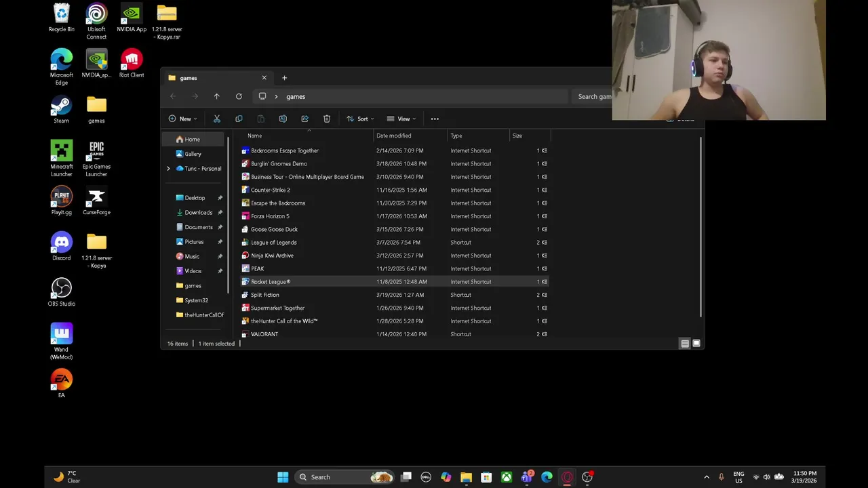
Task: Open the Sort dropdown menu
Action: coord(360,119)
